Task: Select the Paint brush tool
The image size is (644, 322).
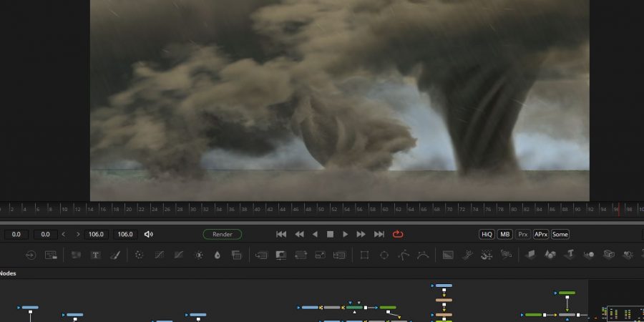Action: click(x=114, y=255)
